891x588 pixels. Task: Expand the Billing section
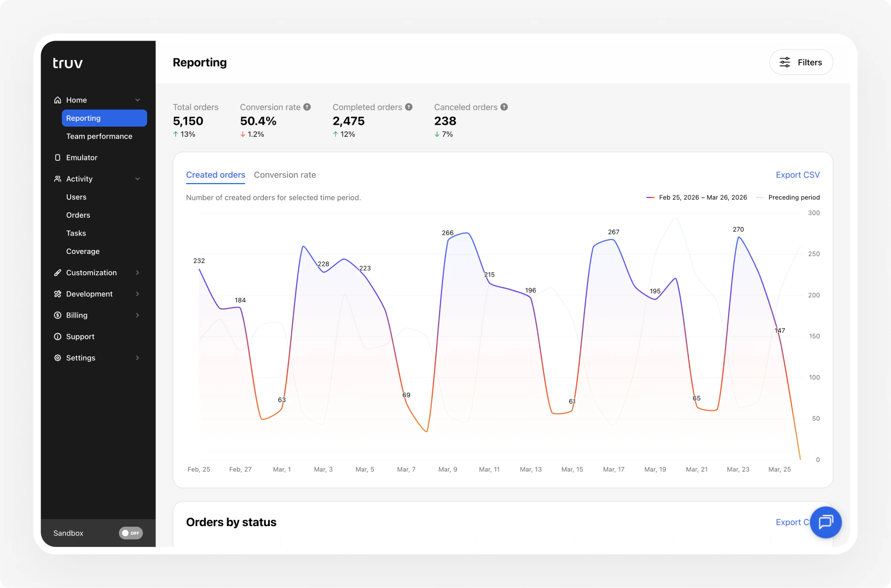tap(138, 315)
